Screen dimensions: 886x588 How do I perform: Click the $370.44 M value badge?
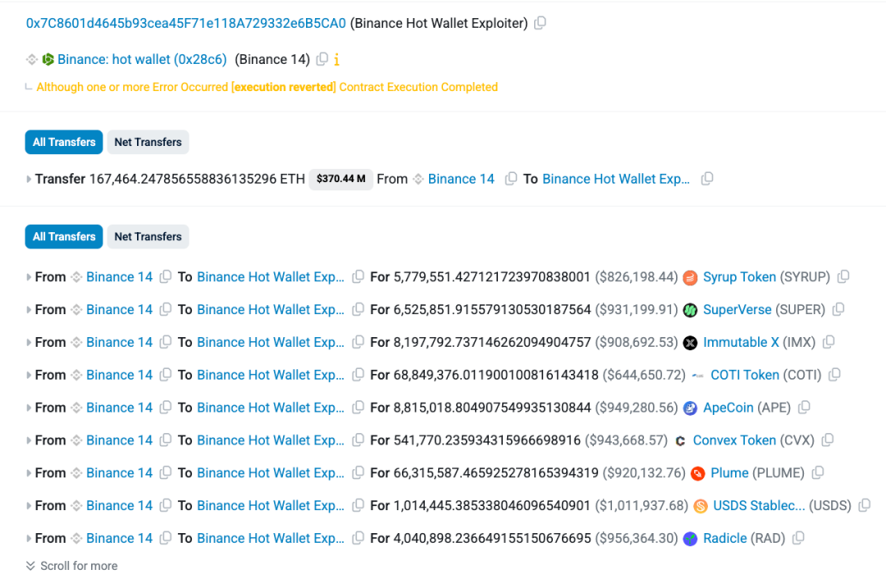coord(340,179)
